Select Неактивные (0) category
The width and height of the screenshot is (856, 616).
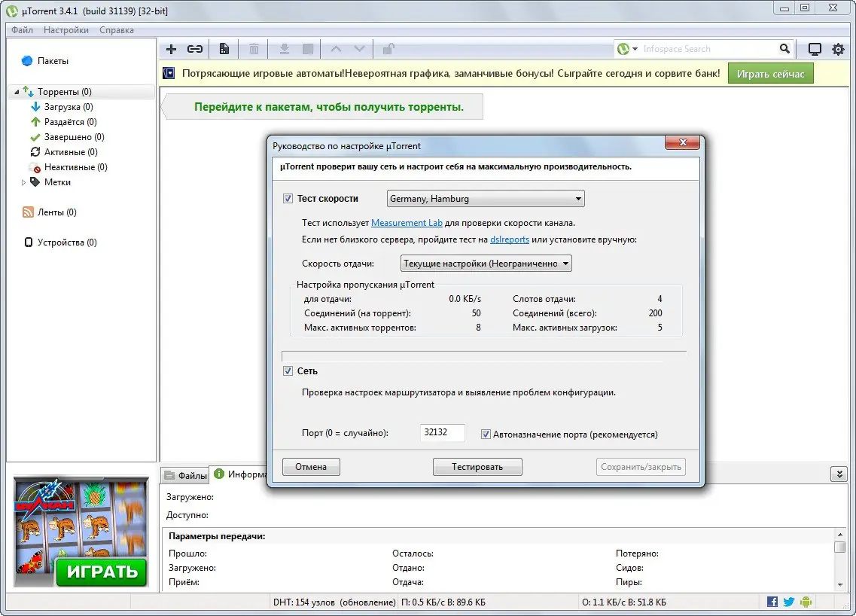76,167
